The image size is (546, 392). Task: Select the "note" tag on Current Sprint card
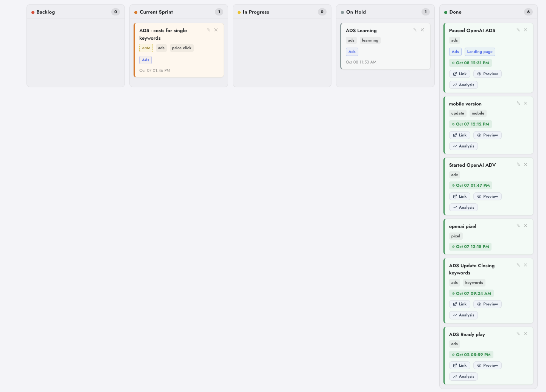(x=146, y=48)
